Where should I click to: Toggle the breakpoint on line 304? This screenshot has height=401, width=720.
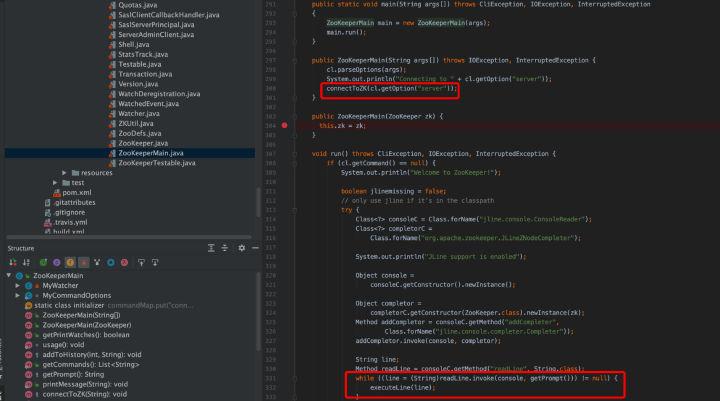click(x=285, y=125)
